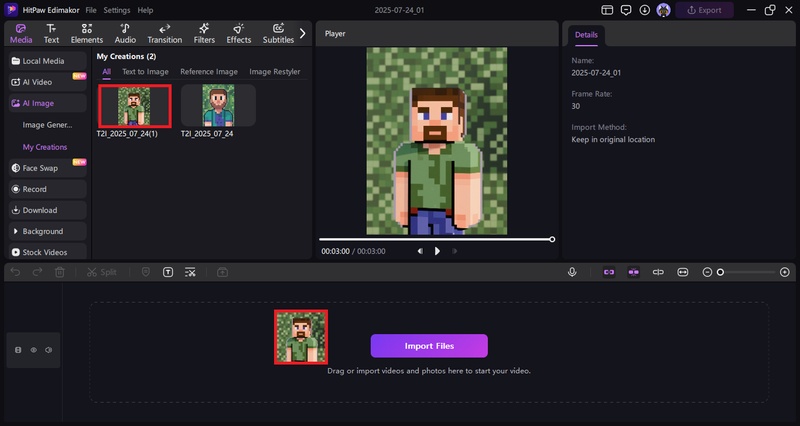
Task: Show more tool tabs with right chevron
Action: click(303, 34)
